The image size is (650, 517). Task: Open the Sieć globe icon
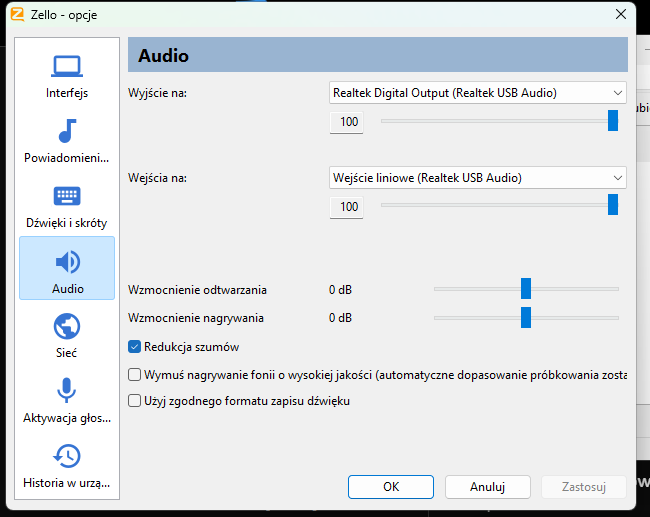(x=67, y=326)
